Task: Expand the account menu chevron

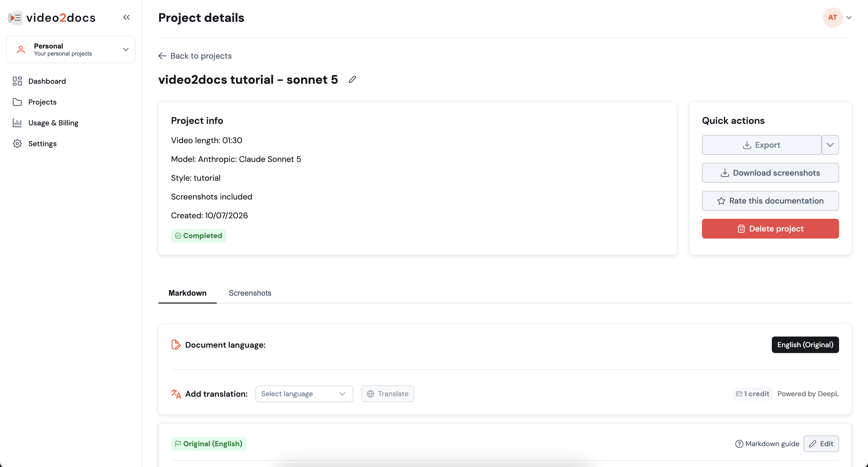Action: click(849, 18)
